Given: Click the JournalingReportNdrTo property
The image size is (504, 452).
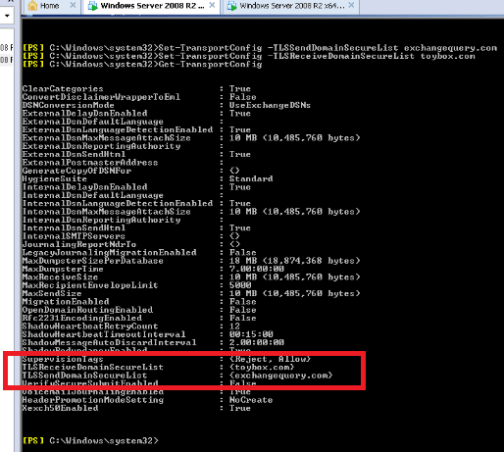Looking at the screenshot, I should point(79,244).
